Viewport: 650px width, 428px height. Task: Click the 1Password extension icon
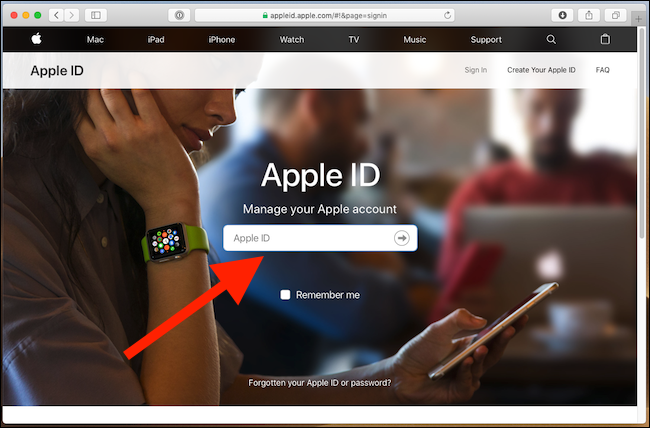[x=179, y=15]
